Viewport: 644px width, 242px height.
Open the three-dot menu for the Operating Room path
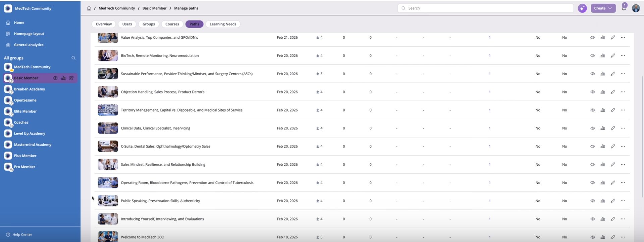[x=623, y=183]
